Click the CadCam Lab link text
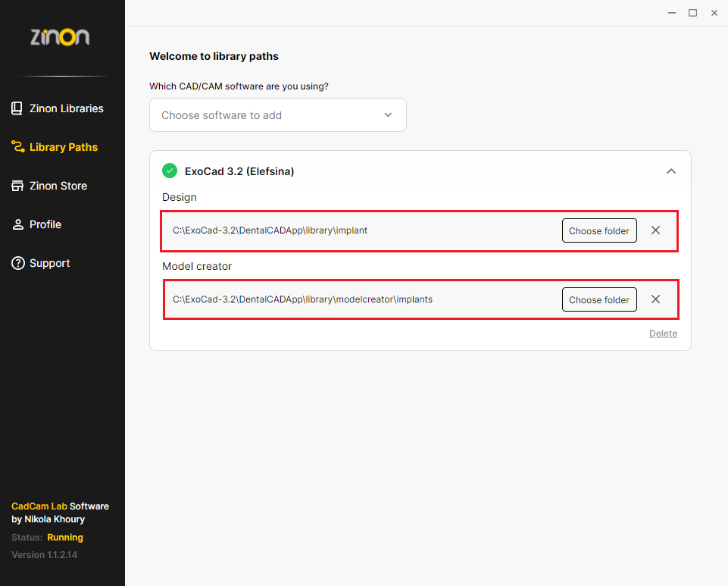 pos(39,506)
